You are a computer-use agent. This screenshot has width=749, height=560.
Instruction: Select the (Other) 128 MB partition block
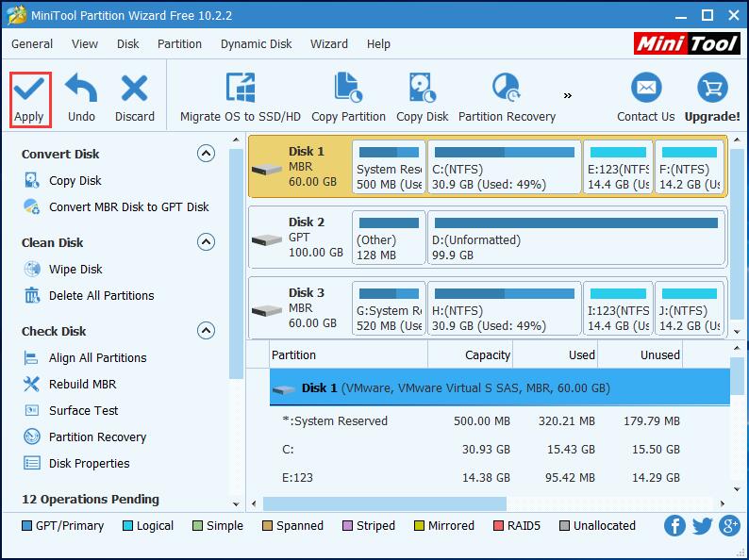(389, 238)
